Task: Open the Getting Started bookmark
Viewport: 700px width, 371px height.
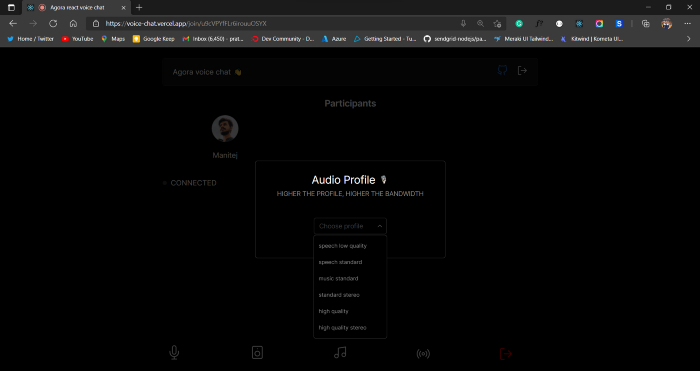Action: click(385, 39)
